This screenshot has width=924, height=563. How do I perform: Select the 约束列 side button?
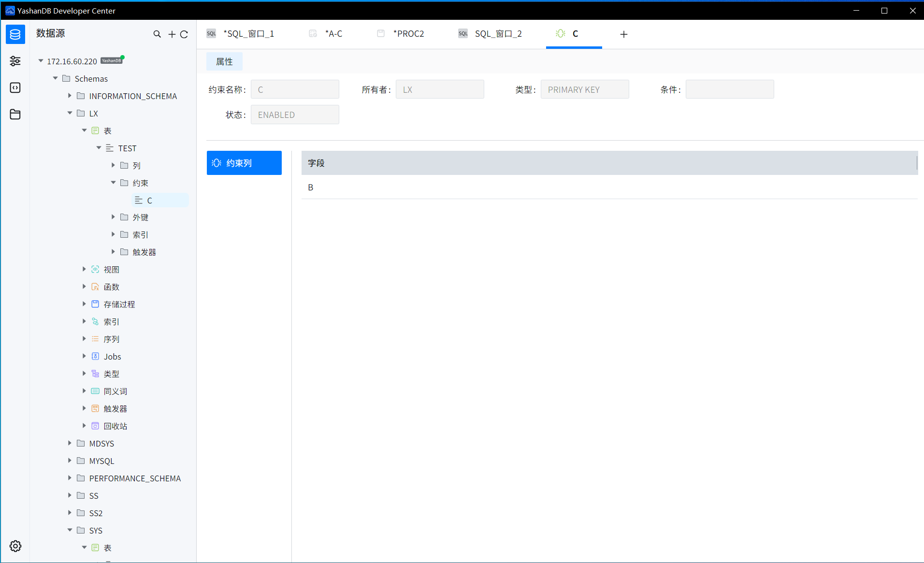(x=244, y=163)
